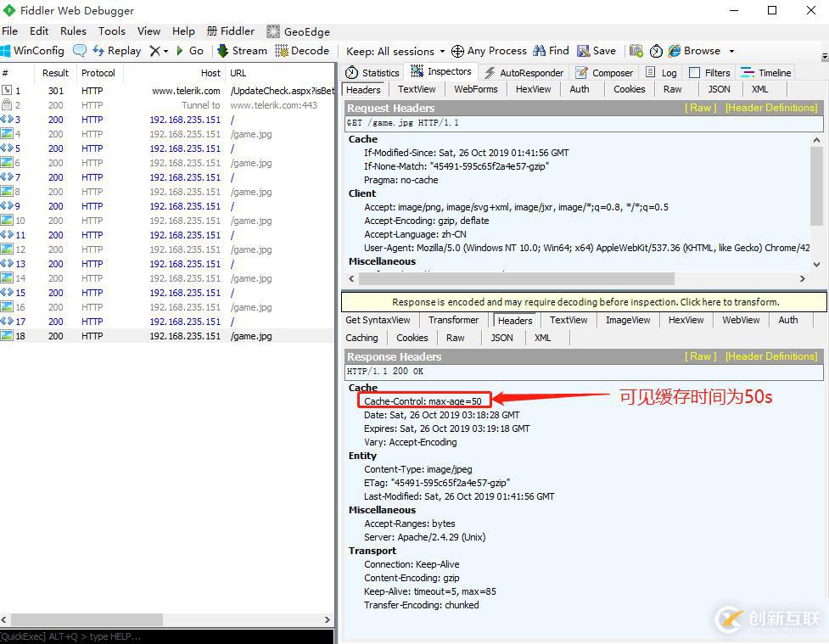
Task: Click session list horizontal scroll right arrow
Action: tap(328, 619)
